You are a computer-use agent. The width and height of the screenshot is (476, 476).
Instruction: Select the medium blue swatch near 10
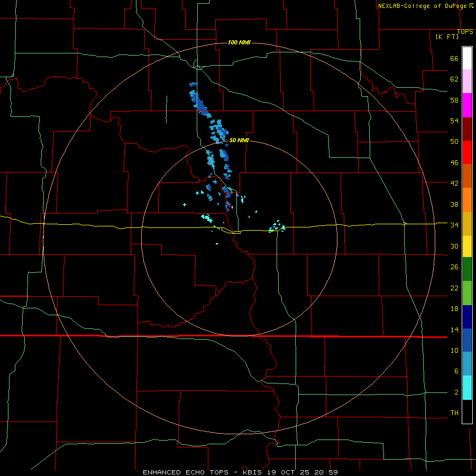(x=467, y=340)
